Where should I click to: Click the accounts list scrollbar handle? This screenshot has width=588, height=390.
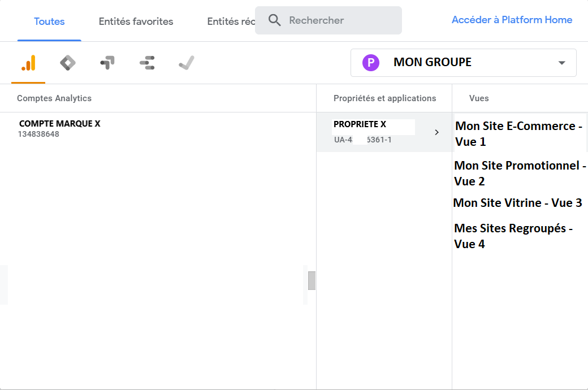pyautogui.click(x=312, y=280)
